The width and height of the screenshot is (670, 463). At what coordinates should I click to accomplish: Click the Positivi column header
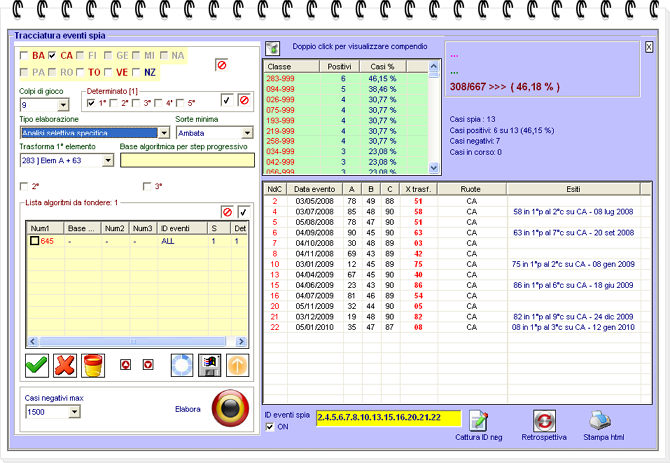(340, 67)
